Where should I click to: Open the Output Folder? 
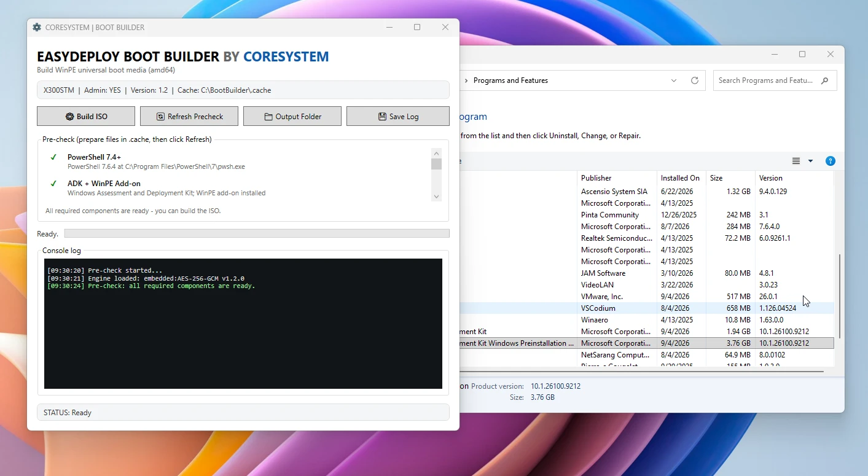292,116
